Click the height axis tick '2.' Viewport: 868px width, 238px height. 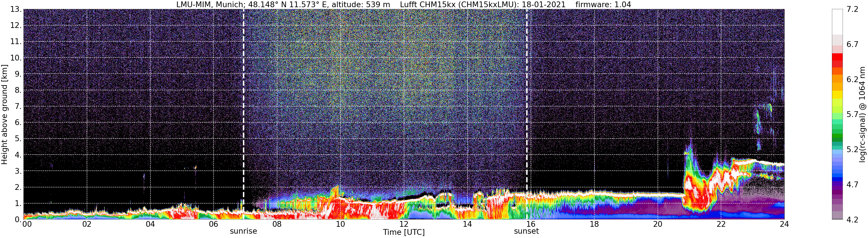pos(18,187)
